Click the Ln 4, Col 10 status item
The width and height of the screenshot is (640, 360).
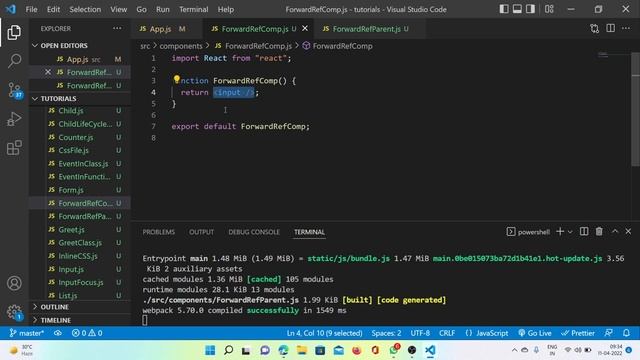[324, 333]
